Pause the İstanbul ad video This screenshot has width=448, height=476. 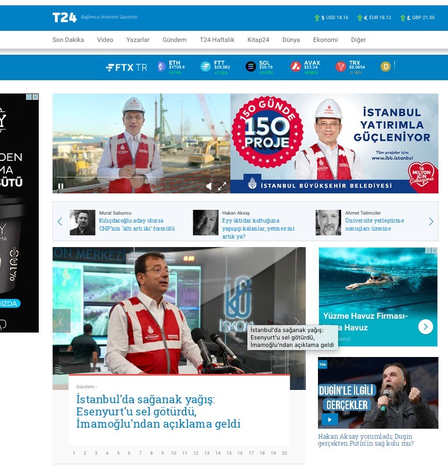point(61,186)
